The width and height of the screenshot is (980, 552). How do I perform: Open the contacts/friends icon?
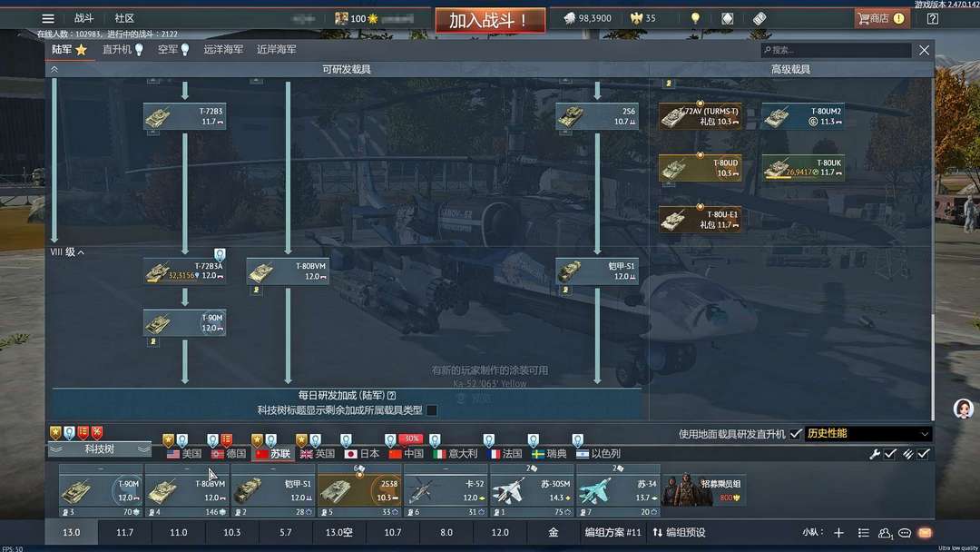coord(885,533)
